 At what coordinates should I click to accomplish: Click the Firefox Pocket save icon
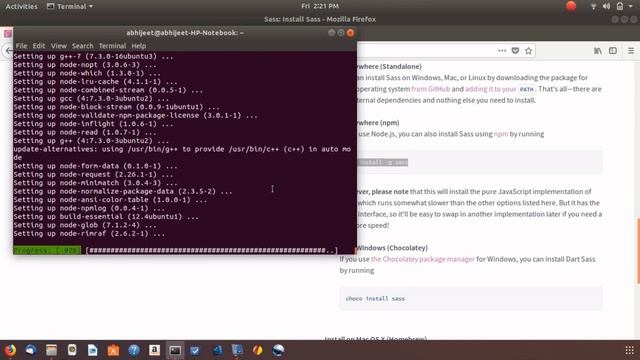(x=515, y=51)
